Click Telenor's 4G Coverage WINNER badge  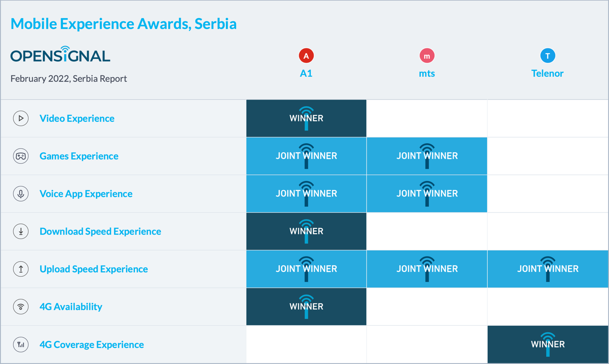547,344
